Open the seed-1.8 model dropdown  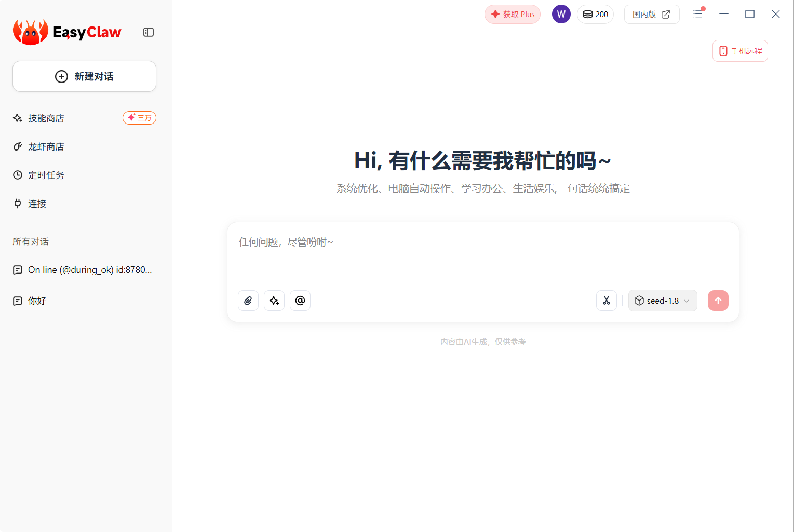(x=663, y=301)
